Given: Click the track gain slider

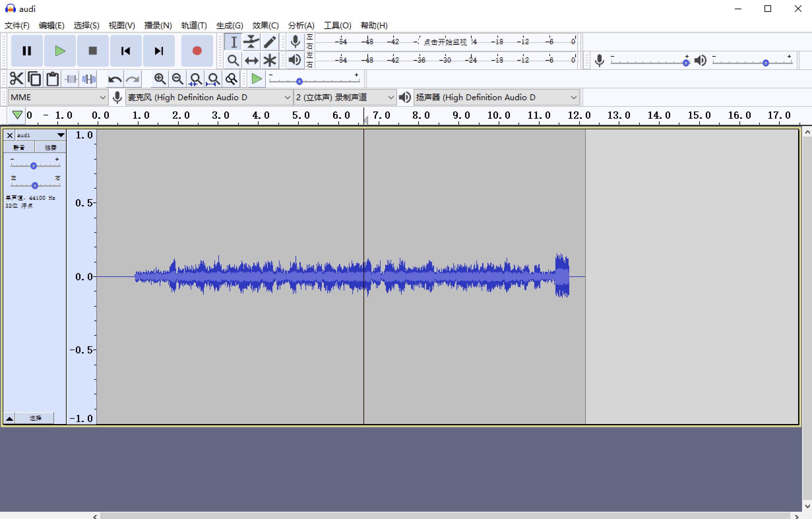Looking at the screenshot, I should tap(33, 166).
